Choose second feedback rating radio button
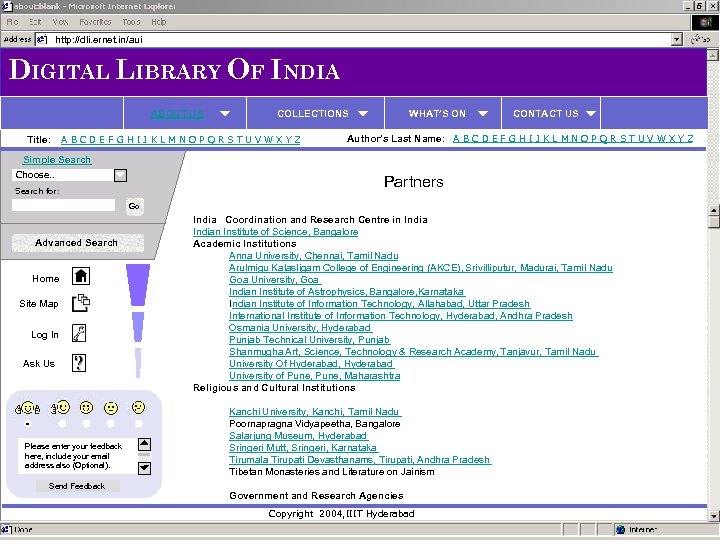720x540 pixels. (62, 424)
